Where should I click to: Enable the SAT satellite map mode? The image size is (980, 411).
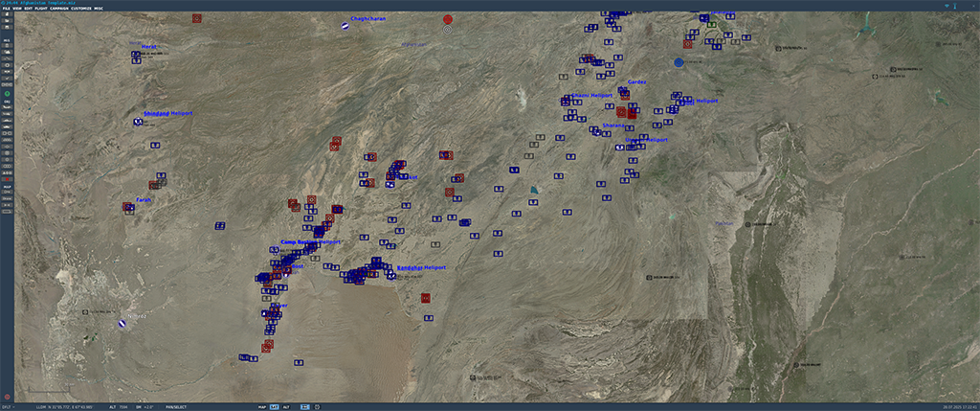[x=274, y=407]
